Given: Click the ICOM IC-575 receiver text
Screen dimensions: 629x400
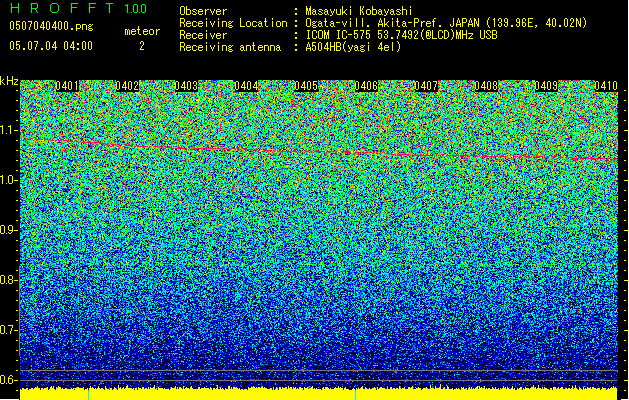Looking at the screenshot, I should tap(401, 35).
